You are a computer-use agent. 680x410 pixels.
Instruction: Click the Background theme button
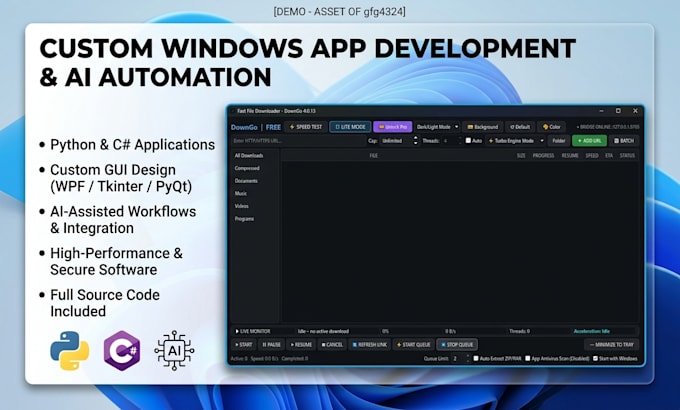(x=482, y=127)
